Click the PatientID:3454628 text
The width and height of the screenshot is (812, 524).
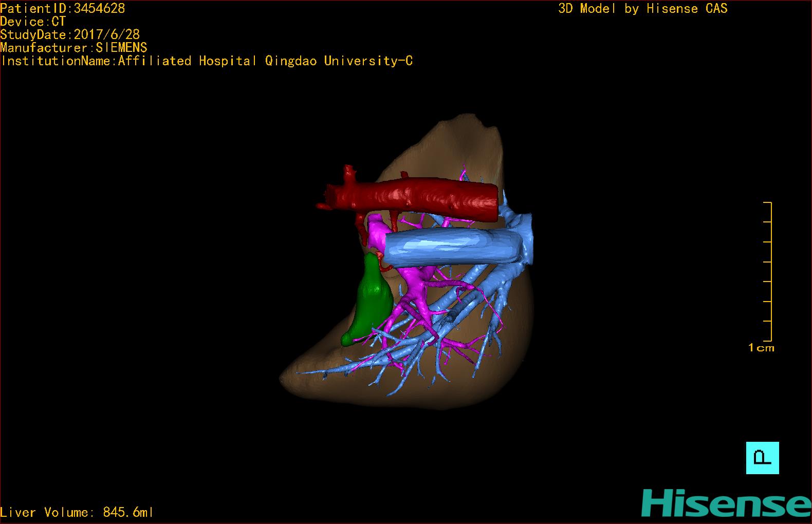point(63,8)
